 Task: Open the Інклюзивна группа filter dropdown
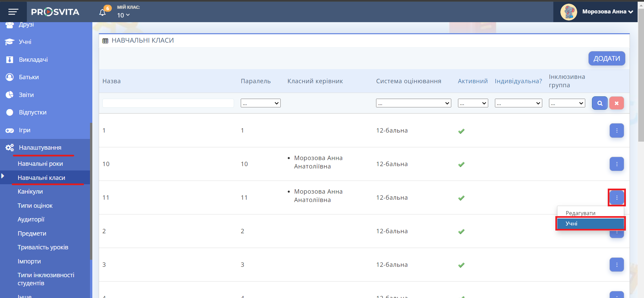point(567,103)
